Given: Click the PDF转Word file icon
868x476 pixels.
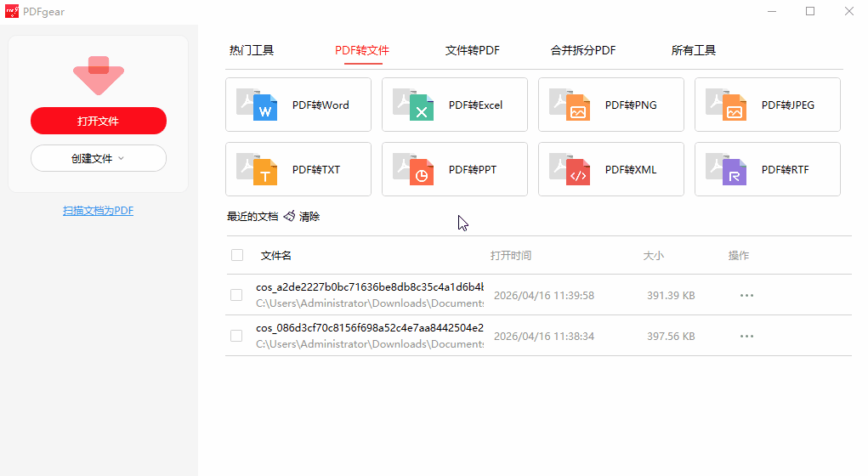Looking at the screenshot, I should (x=257, y=105).
